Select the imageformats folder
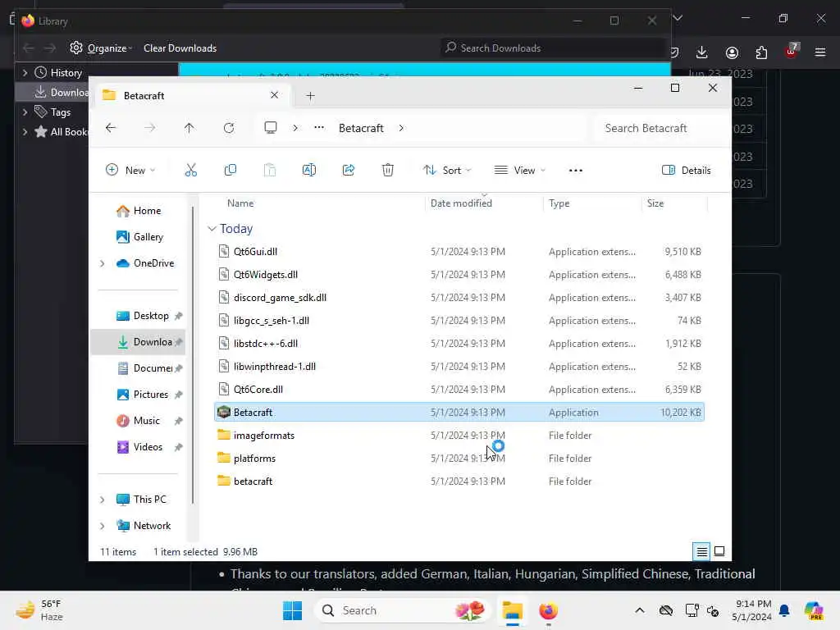The image size is (840, 630). tap(459, 435)
